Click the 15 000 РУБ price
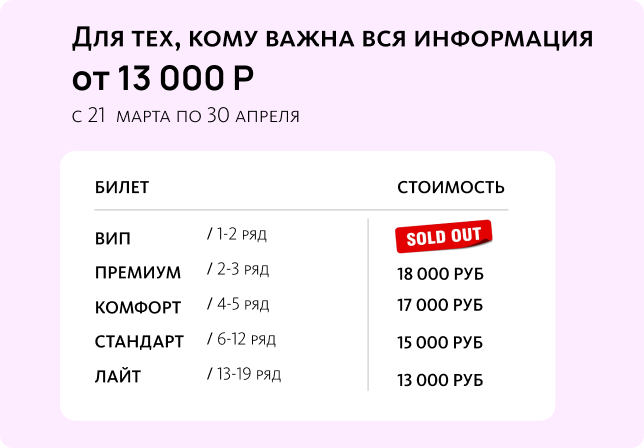 tap(440, 343)
